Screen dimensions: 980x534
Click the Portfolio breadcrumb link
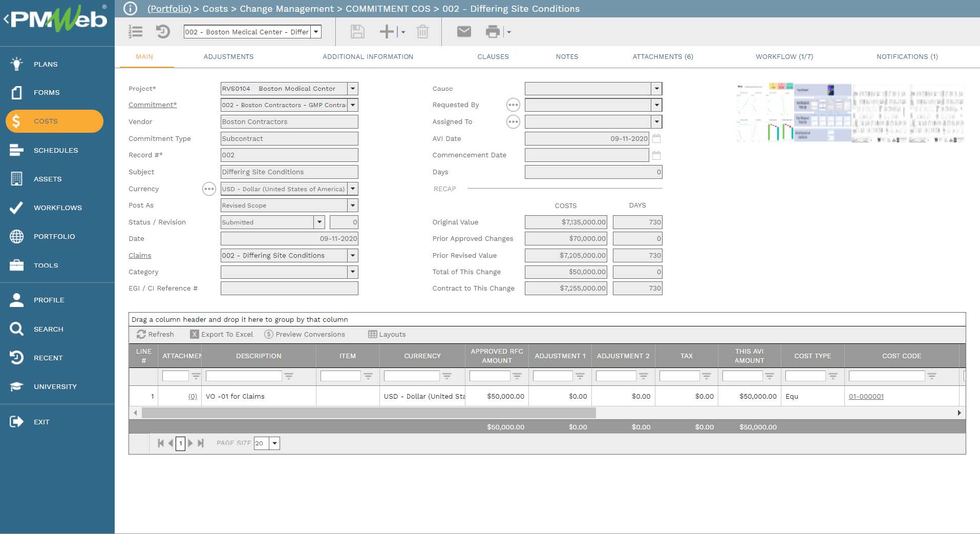169,9
